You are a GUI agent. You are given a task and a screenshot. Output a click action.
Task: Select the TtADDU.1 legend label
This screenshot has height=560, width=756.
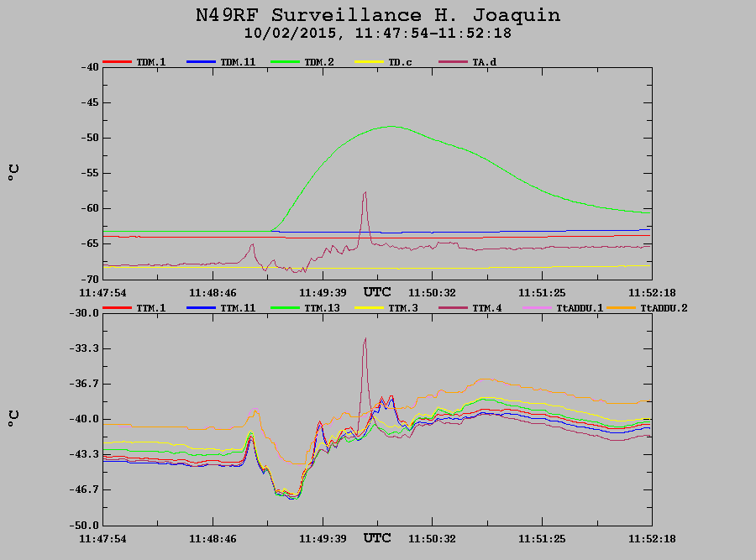[x=580, y=308]
